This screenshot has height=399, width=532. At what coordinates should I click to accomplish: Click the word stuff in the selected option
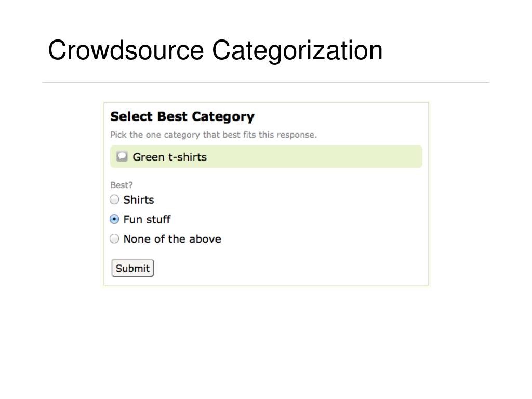coord(158,220)
